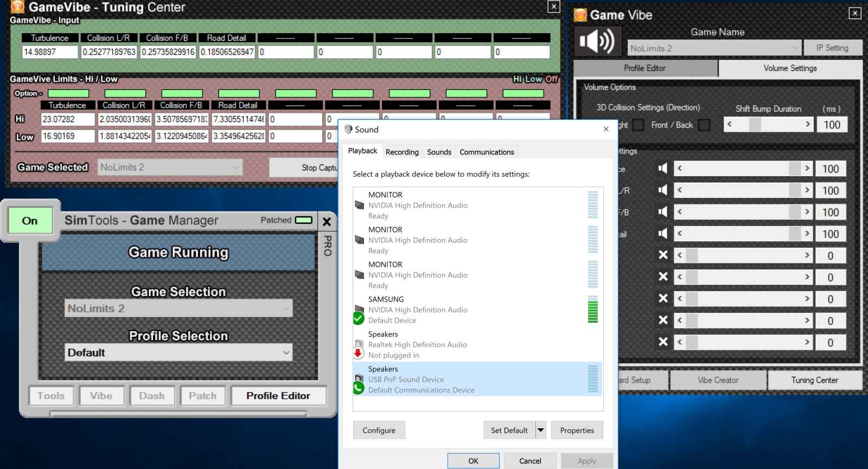Toggle the SimTools On button
The width and height of the screenshot is (868, 469).
[x=30, y=221]
